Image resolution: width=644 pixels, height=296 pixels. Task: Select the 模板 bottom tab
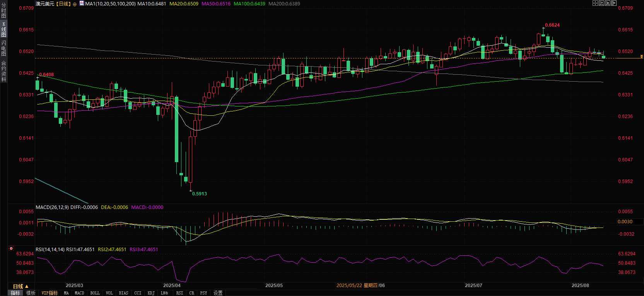point(31,293)
